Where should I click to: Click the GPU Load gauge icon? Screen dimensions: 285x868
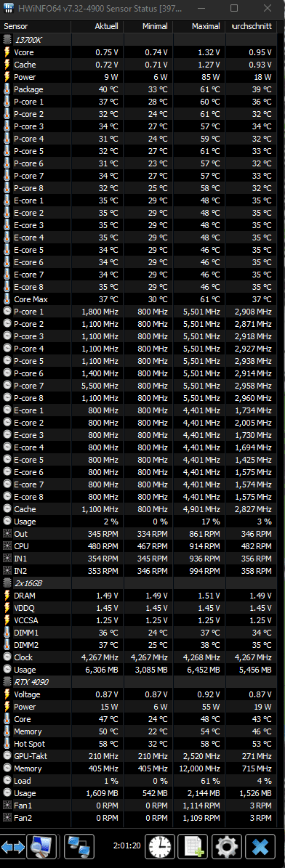pyautogui.click(x=7, y=781)
